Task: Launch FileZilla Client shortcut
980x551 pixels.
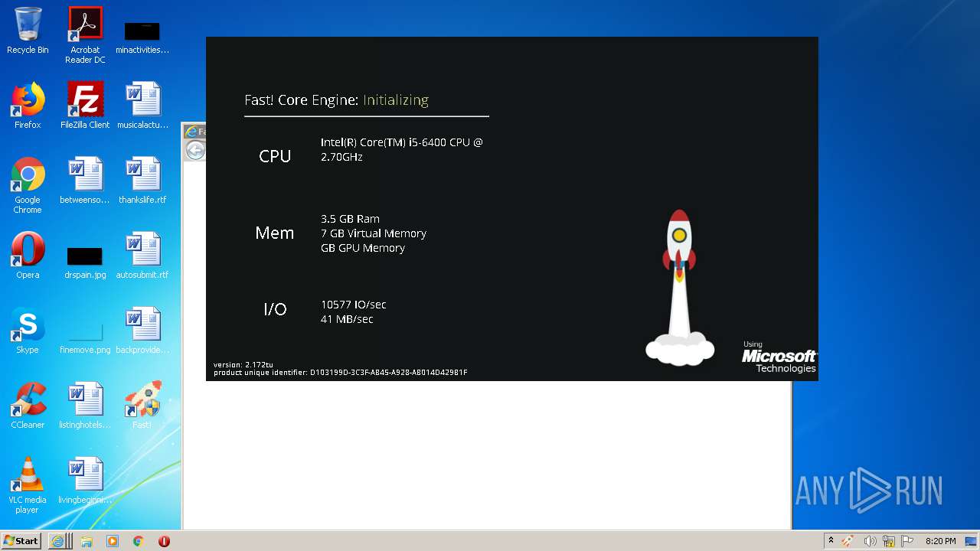Action: click(85, 106)
